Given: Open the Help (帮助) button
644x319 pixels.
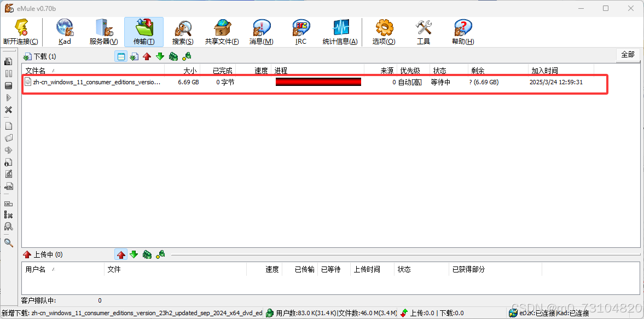Looking at the screenshot, I should click(x=463, y=32).
